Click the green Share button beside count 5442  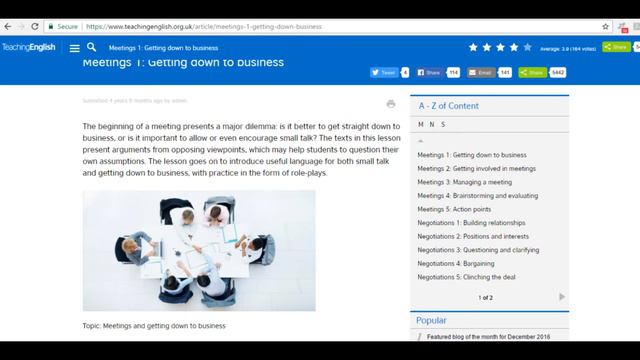point(532,73)
